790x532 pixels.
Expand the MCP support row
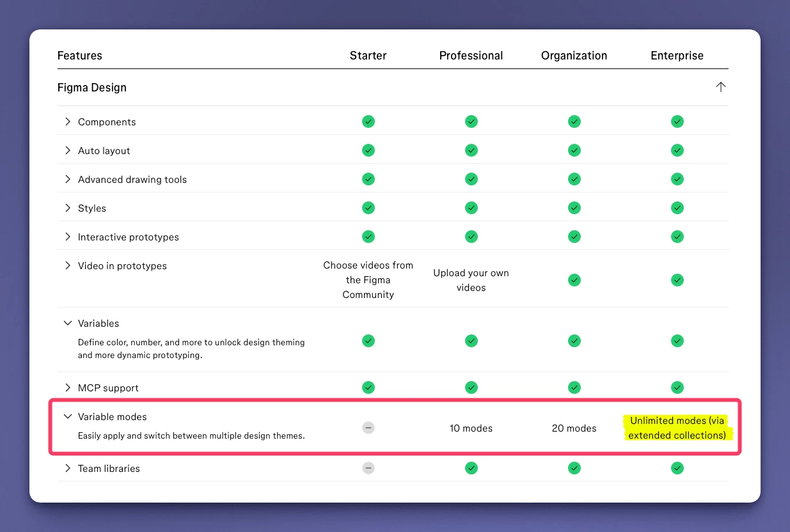pyautogui.click(x=67, y=387)
